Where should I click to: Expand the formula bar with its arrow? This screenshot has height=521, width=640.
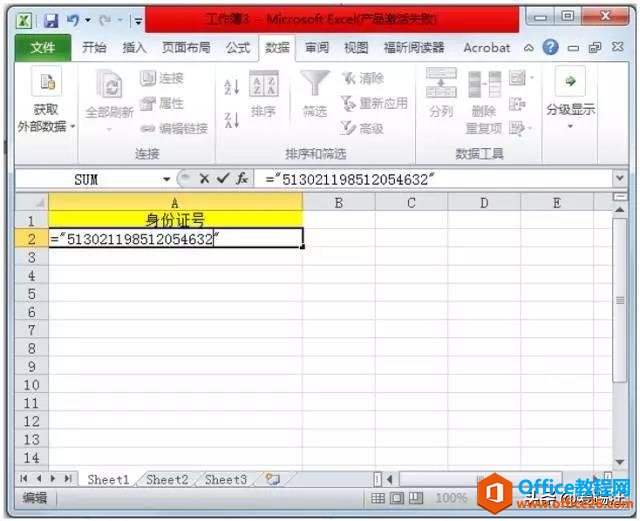tap(620, 178)
